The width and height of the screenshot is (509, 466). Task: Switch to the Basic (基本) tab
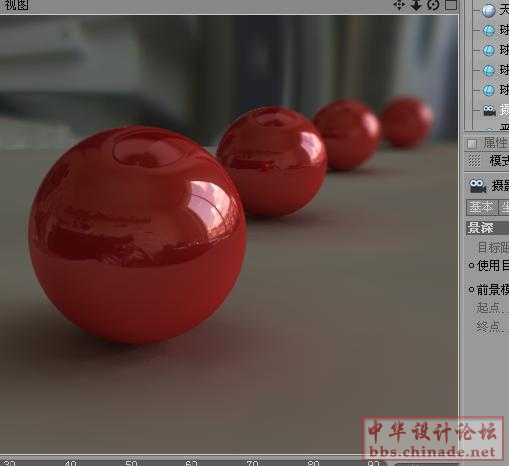[x=481, y=208]
